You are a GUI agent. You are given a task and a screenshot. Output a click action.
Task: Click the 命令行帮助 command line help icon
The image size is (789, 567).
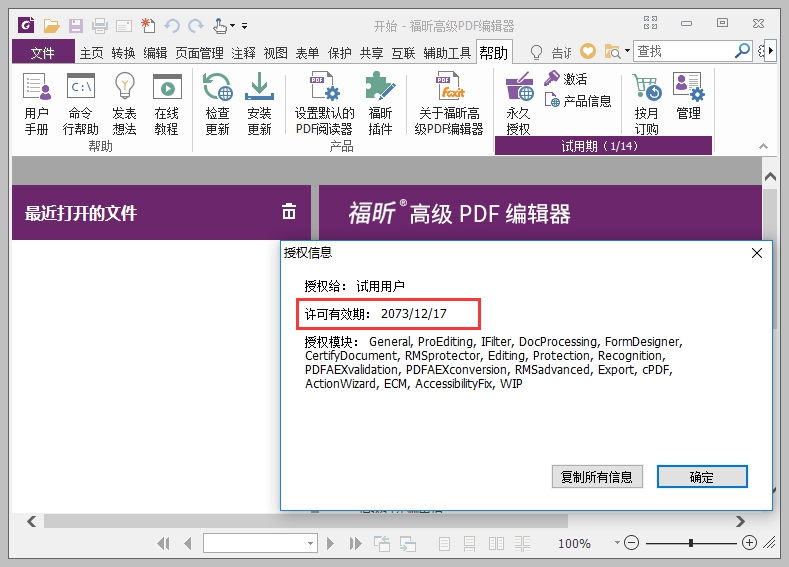(81, 87)
